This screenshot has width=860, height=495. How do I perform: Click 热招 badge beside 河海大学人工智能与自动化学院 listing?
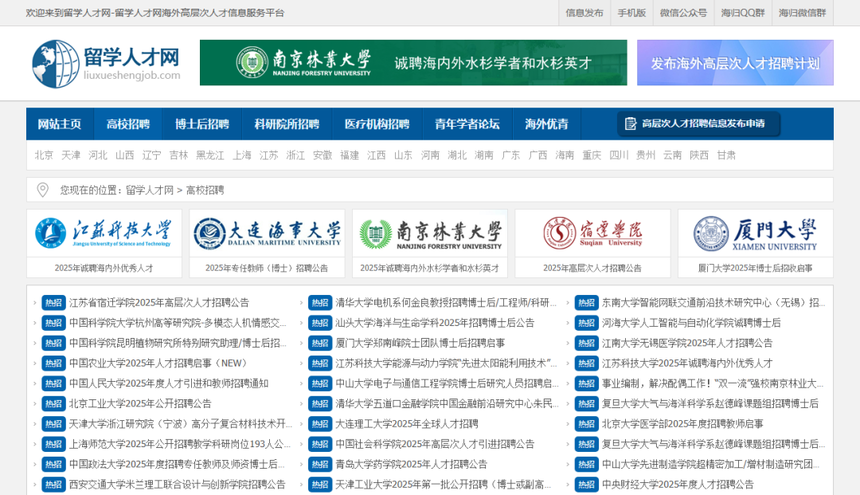coord(586,323)
